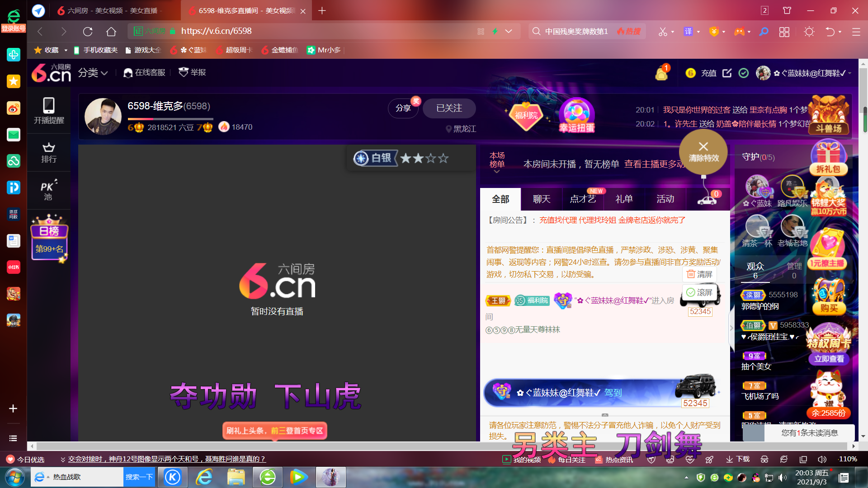Open File Explorer from the taskbar

tap(236, 477)
